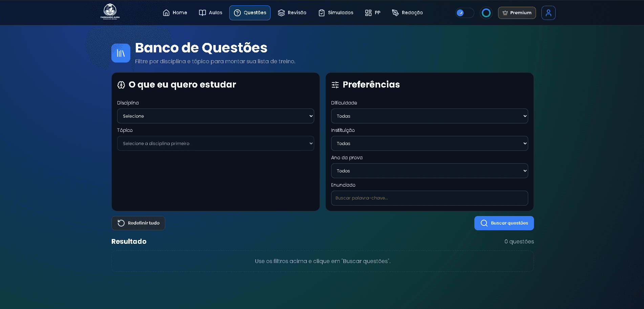The width and height of the screenshot is (644, 309).
Task: Click the circular progress ring in the header
Action: [486, 13]
